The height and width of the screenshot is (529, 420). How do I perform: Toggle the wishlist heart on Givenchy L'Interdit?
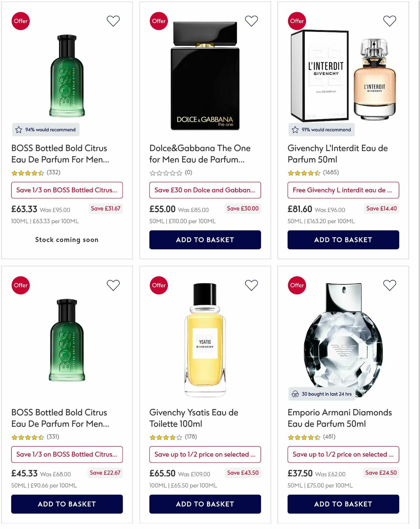pyautogui.click(x=389, y=21)
